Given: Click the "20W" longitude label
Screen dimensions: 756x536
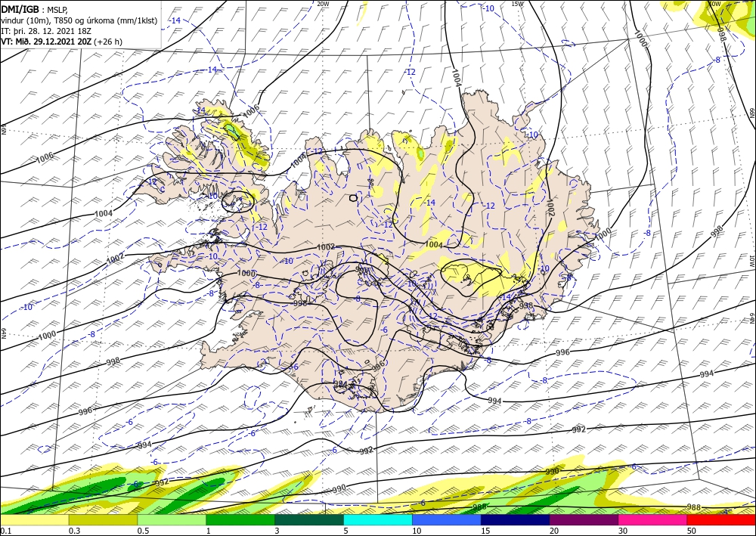Looking at the screenshot, I should 324,3.
